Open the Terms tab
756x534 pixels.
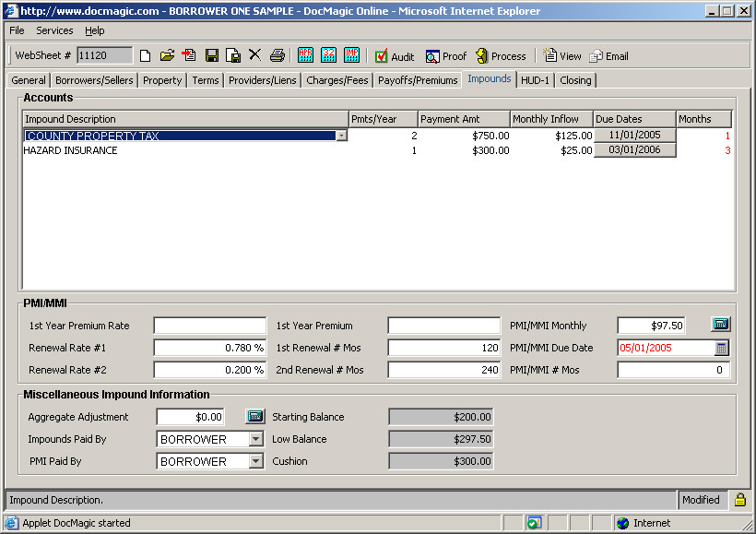206,80
